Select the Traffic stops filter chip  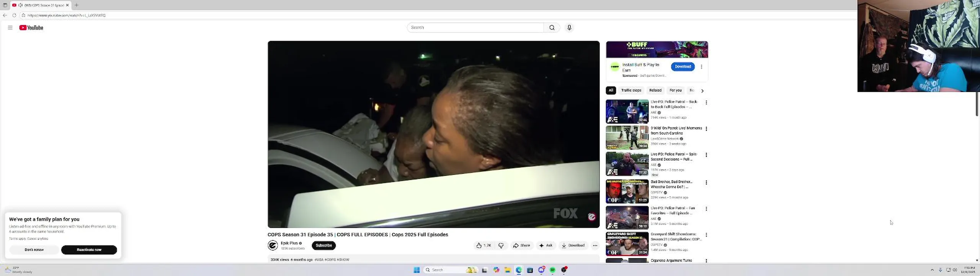[x=631, y=90]
